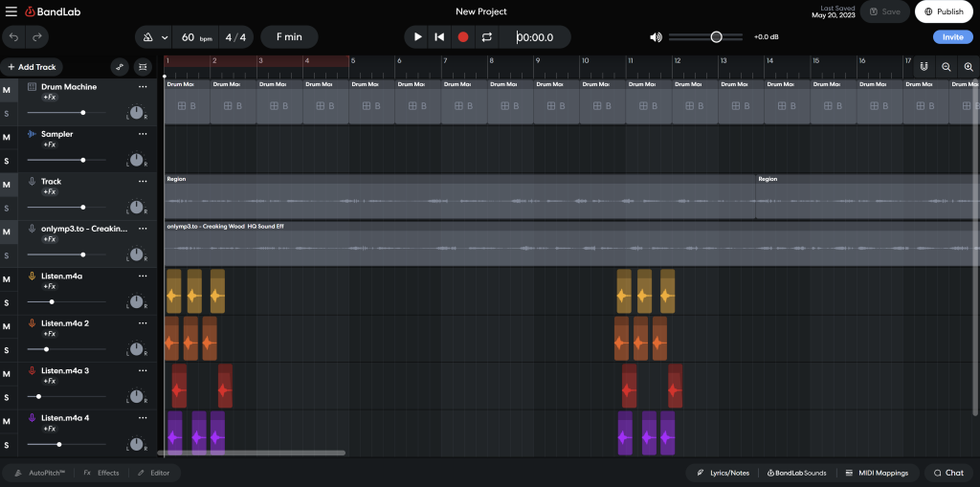Screen dimensions: 980x487
Task: Expand the metronome dropdown arrow
Action: coord(165,37)
